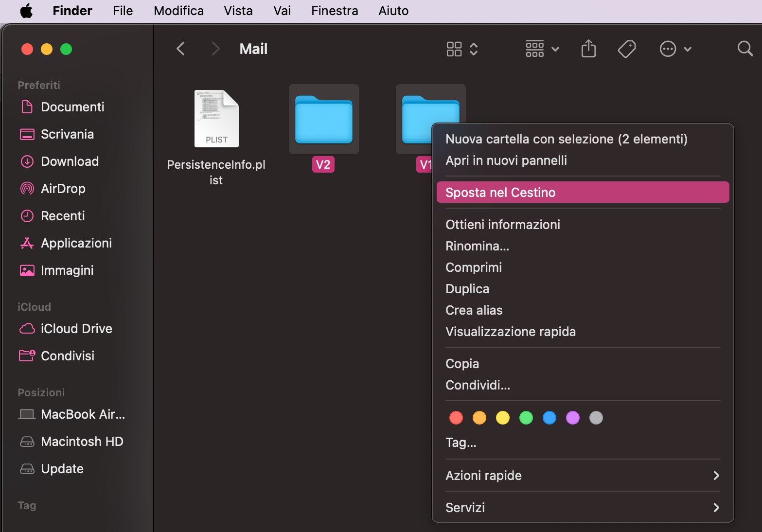Click the Tag toolbar icon

[x=627, y=49]
